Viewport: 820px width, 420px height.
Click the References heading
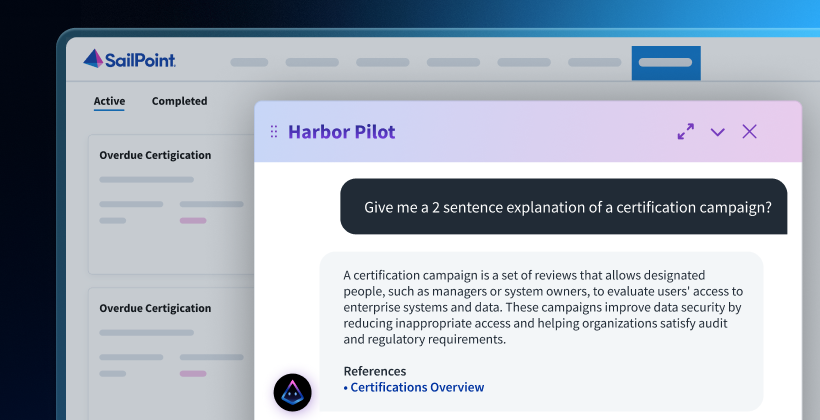click(x=374, y=371)
